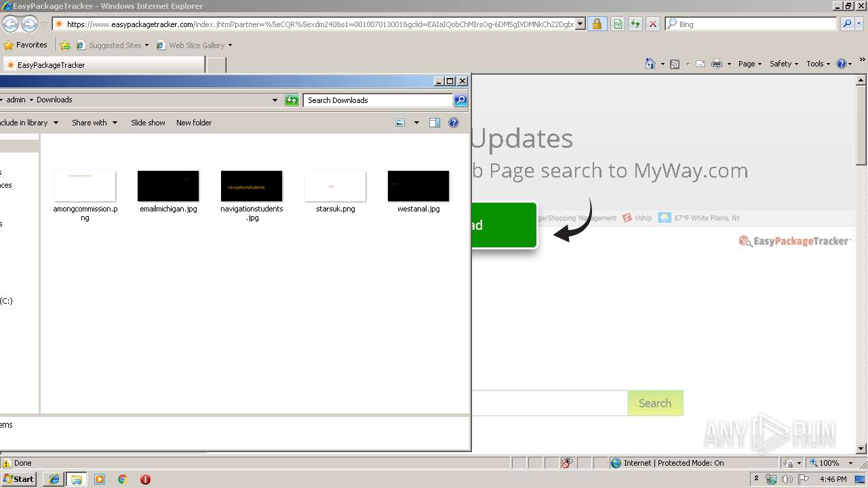
Task: Refresh the Downloads folder with green icon
Action: pos(292,100)
